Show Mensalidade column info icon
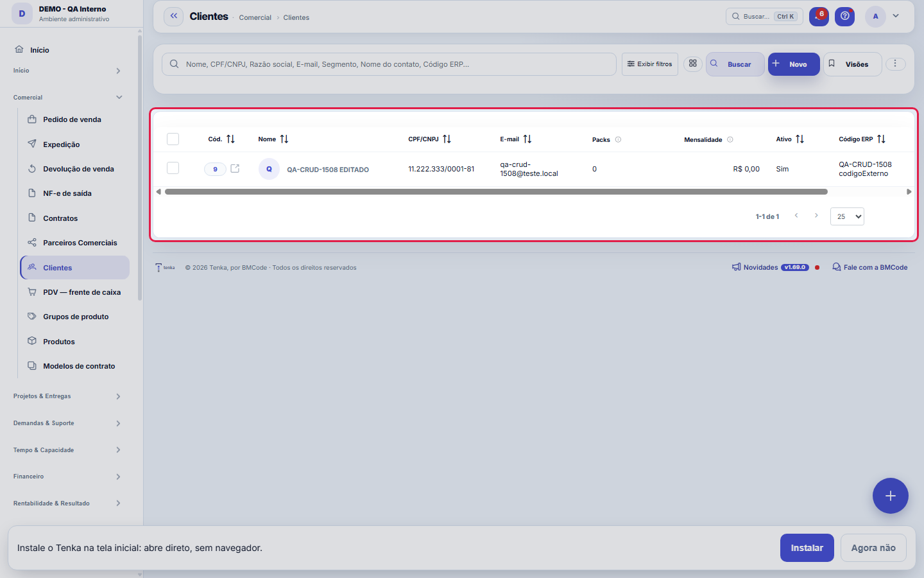The height and width of the screenshot is (578, 924). (730, 139)
